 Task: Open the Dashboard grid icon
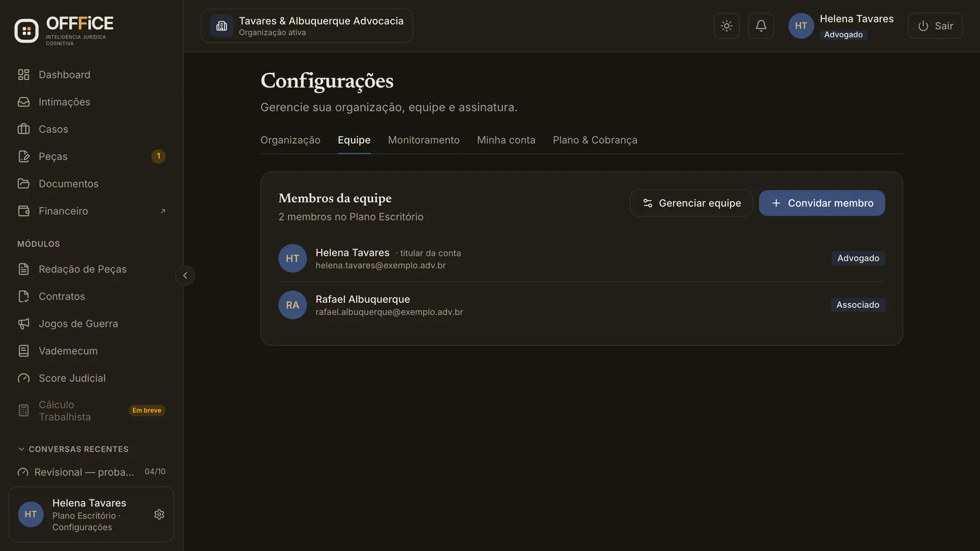tap(24, 75)
